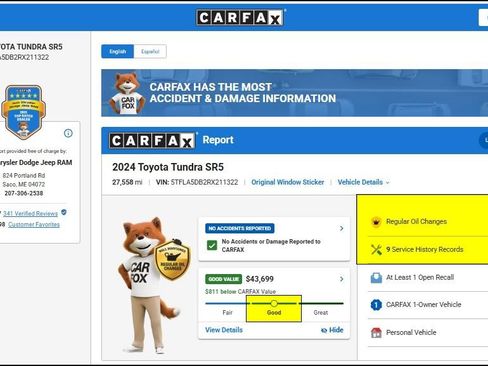
Task: Click the green No Accidents checkmark
Action: [212, 246]
